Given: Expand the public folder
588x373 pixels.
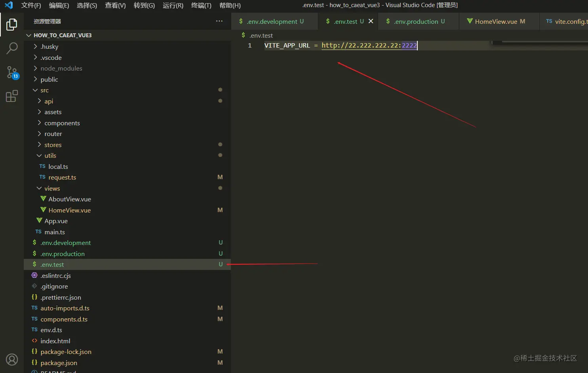Looking at the screenshot, I should click(127, 79).
